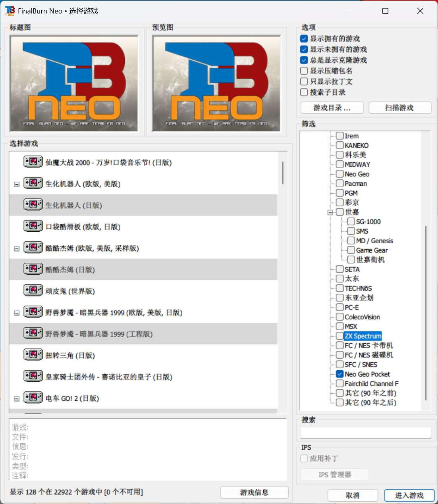Click the 取消 button
The image size is (438, 504).
pyautogui.click(x=353, y=495)
